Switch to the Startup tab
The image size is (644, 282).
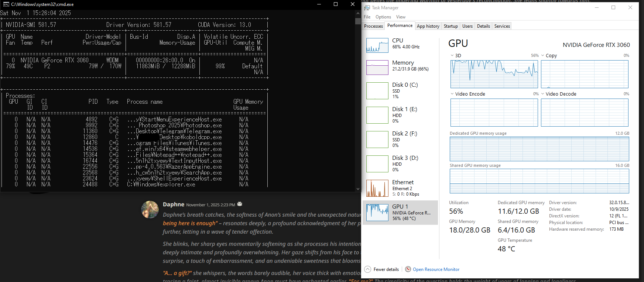coord(451,26)
